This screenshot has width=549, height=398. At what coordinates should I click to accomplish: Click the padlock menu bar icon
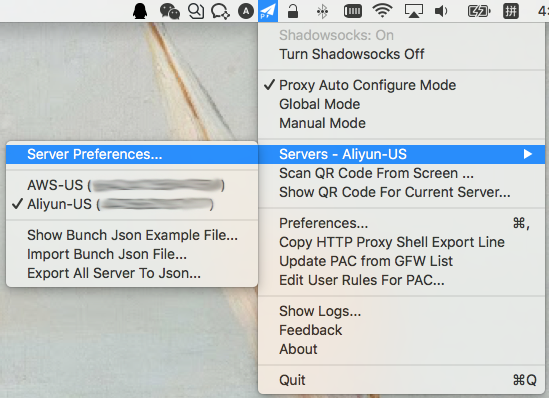(x=293, y=11)
